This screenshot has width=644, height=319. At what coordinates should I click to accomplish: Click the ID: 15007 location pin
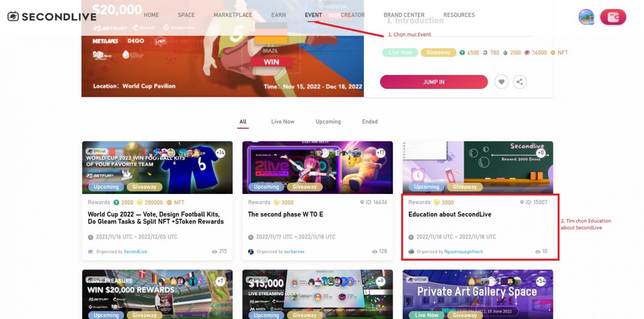522,202
